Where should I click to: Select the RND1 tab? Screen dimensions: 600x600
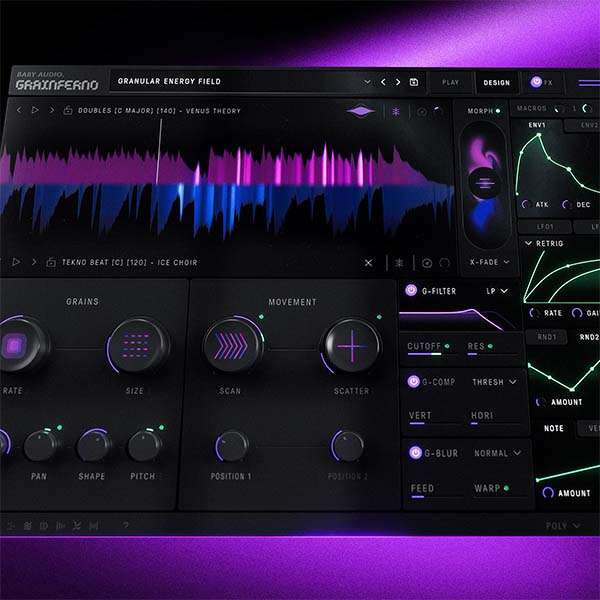547,337
